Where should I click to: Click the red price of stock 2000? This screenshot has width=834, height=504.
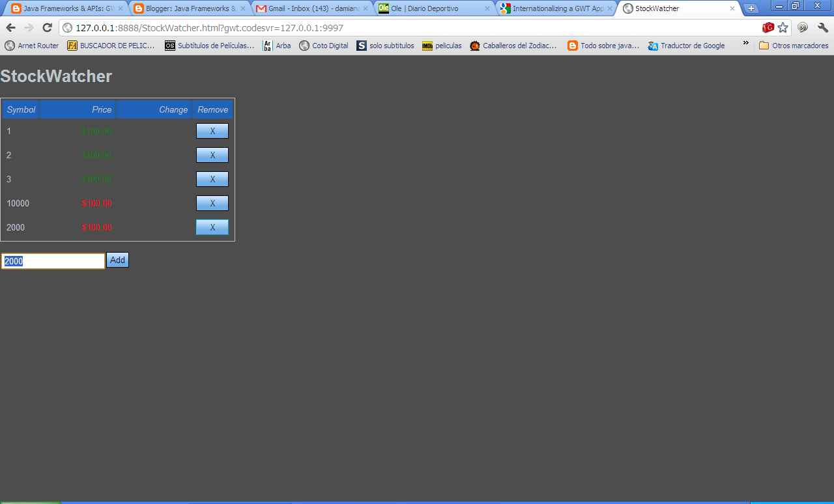tap(96, 227)
